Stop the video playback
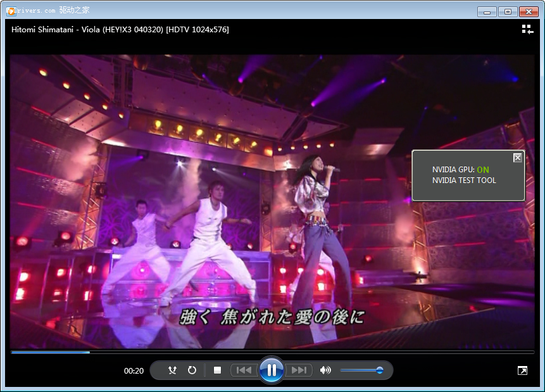Screen dimensions: 545x392 218,370
